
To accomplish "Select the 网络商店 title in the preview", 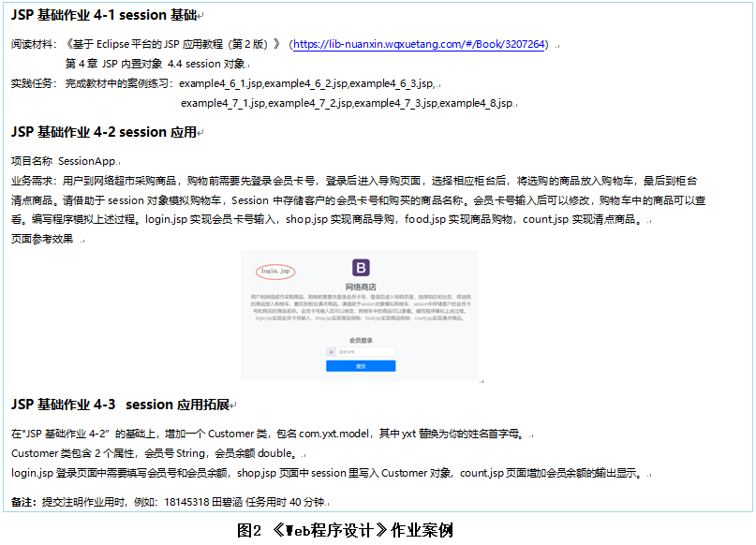I will 361,287.
